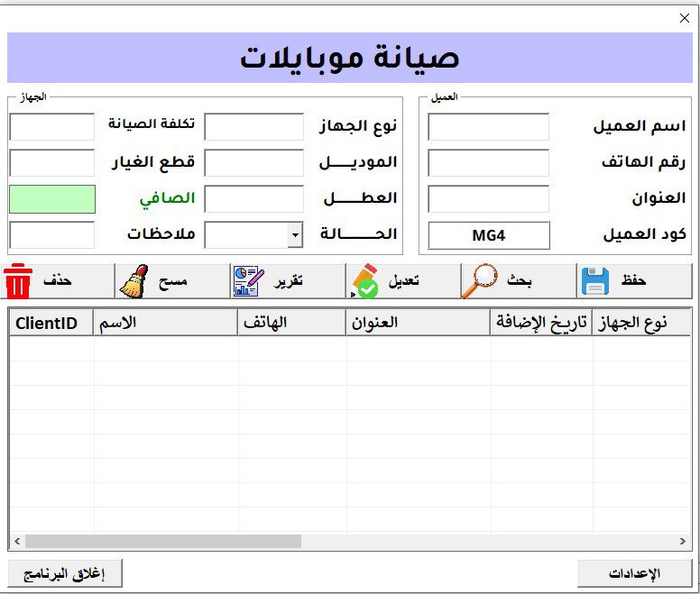The height and width of the screenshot is (594, 700).
Task: Focus the نوع الجهاز input field
Action: (254, 127)
